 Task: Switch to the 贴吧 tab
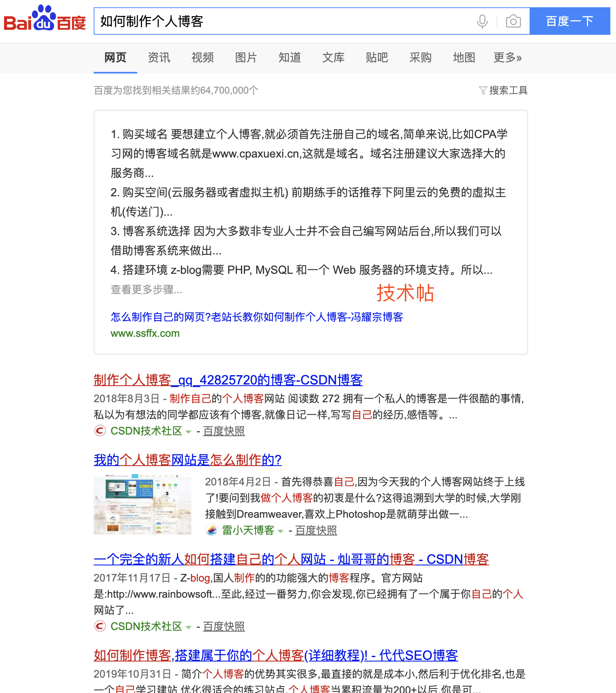click(377, 58)
